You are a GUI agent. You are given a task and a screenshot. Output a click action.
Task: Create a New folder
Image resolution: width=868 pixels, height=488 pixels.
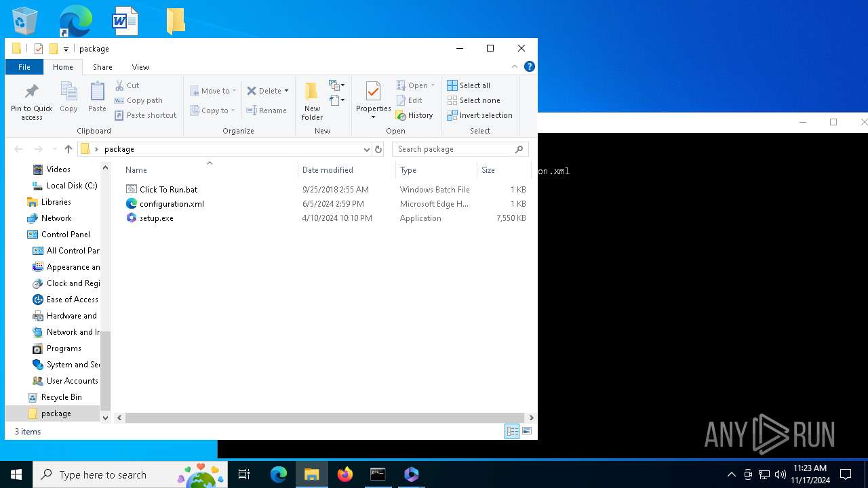click(x=312, y=102)
